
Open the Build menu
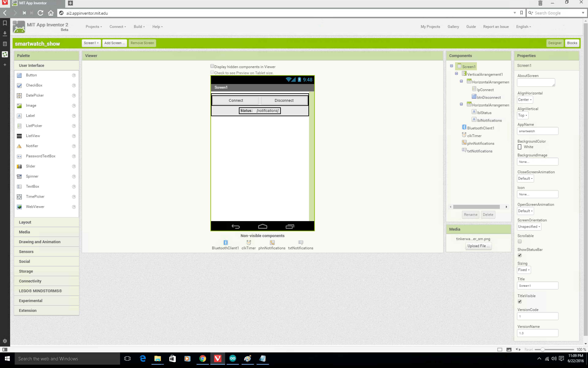click(x=139, y=27)
